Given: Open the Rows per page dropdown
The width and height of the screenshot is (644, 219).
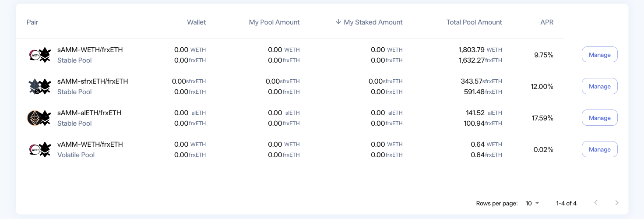Looking at the screenshot, I should pos(532,203).
